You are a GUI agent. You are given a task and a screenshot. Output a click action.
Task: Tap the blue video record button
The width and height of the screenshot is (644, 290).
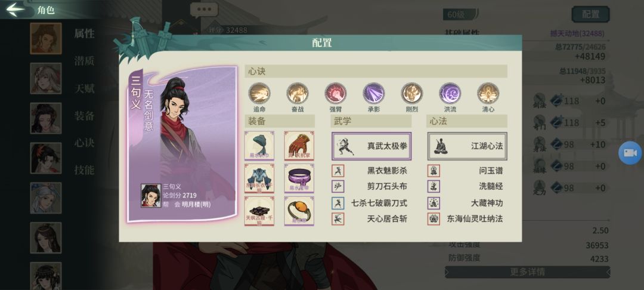(630, 153)
